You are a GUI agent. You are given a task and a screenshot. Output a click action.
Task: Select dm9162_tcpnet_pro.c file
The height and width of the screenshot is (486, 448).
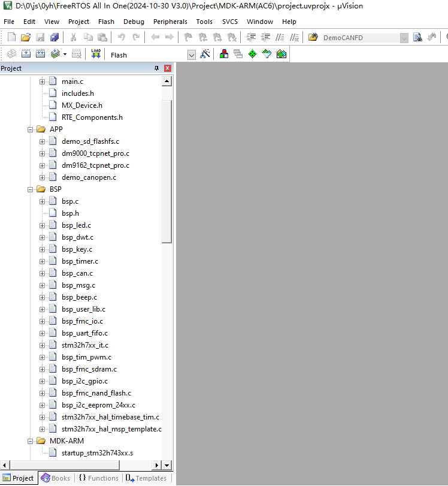(x=95, y=165)
